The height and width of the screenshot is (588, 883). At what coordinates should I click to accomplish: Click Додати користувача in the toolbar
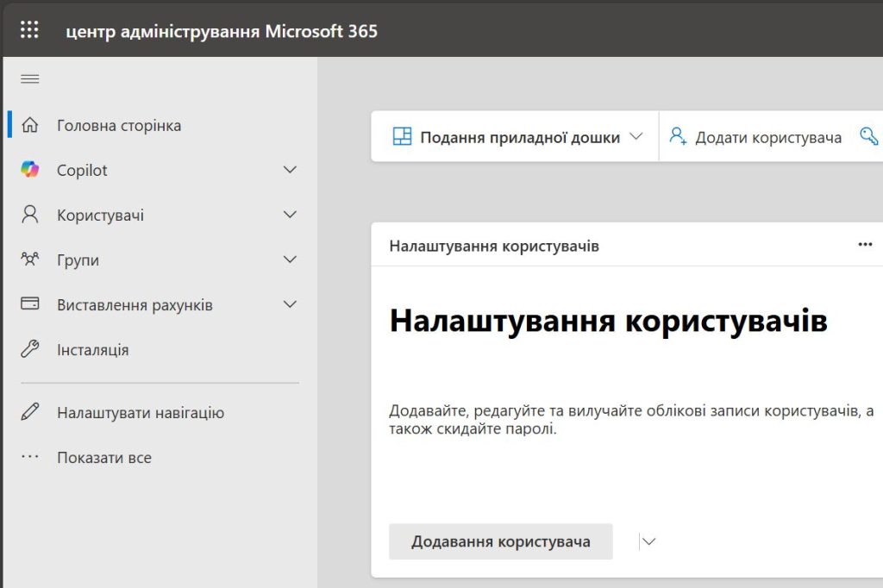768,137
